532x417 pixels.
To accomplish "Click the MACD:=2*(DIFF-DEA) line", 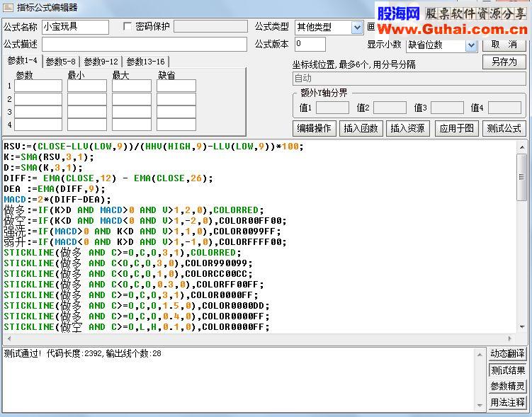I will (x=57, y=200).
